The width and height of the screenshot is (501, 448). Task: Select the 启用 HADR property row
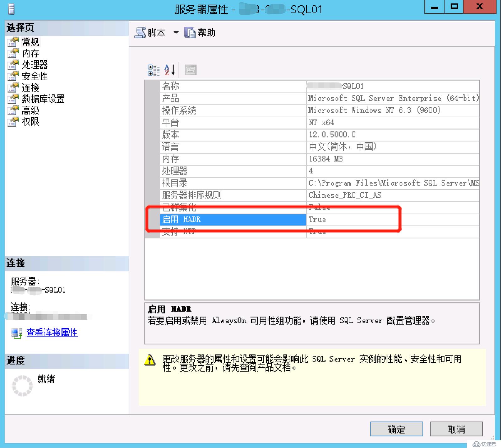[x=320, y=220]
